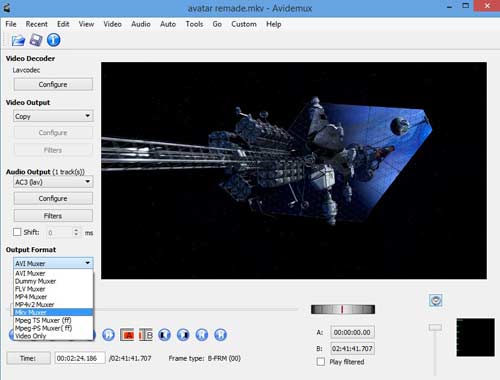The height and width of the screenshot is (380, 500).
Task: Open the blue Information icon in the toolbar
Action: pos(54,40)
